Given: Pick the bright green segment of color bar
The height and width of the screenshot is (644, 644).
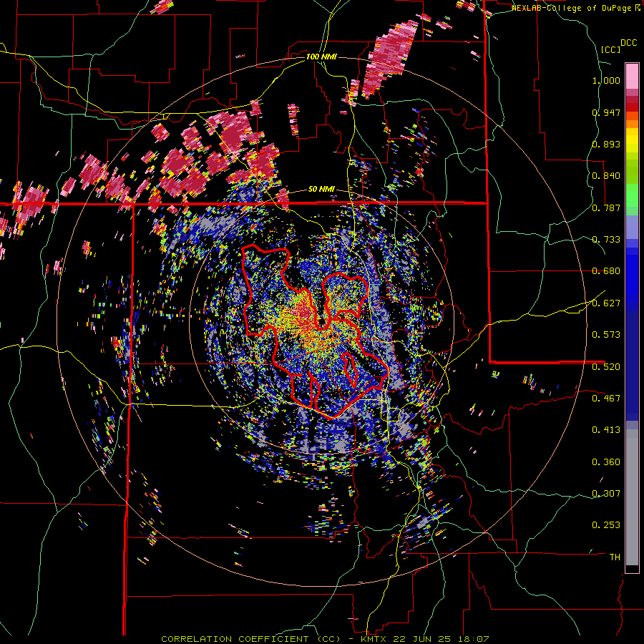Looking at the screenshot, I should point(632,195).
